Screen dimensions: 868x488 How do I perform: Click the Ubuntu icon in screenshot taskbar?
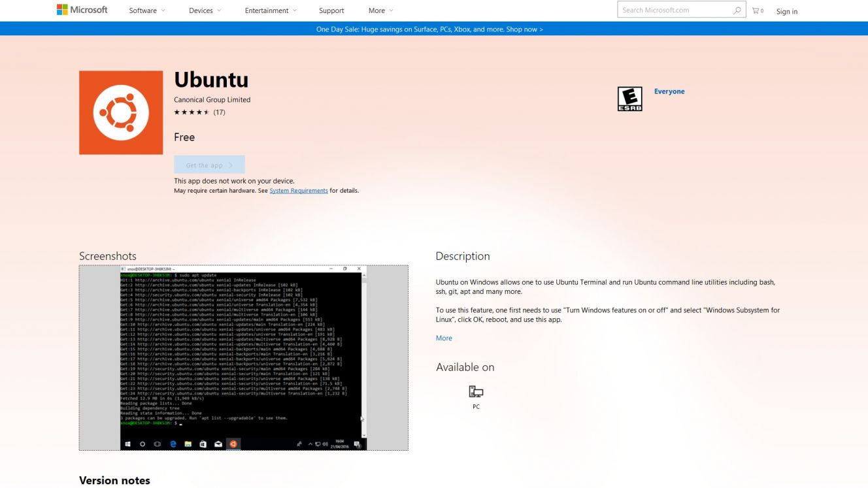tap(233, 444)
